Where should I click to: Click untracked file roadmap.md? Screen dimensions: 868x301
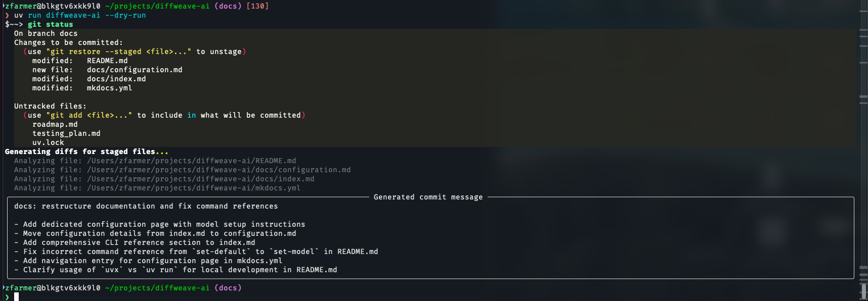[55, 124]
